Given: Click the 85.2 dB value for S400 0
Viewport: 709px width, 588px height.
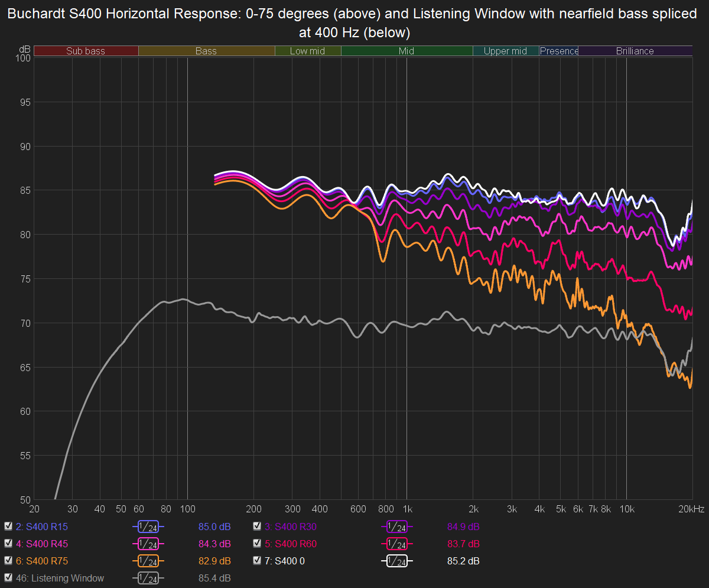Looking at the screenshot, I should coord(463,561).
